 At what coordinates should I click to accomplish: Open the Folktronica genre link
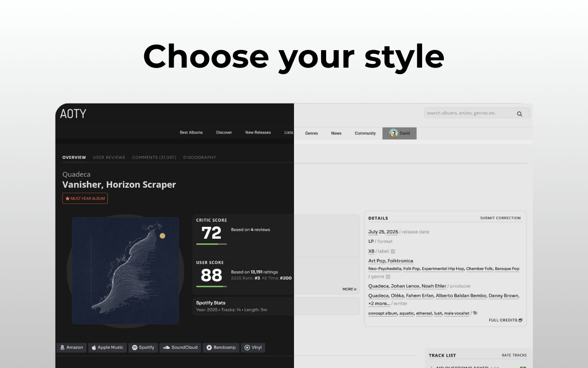[x=400, y=261]
